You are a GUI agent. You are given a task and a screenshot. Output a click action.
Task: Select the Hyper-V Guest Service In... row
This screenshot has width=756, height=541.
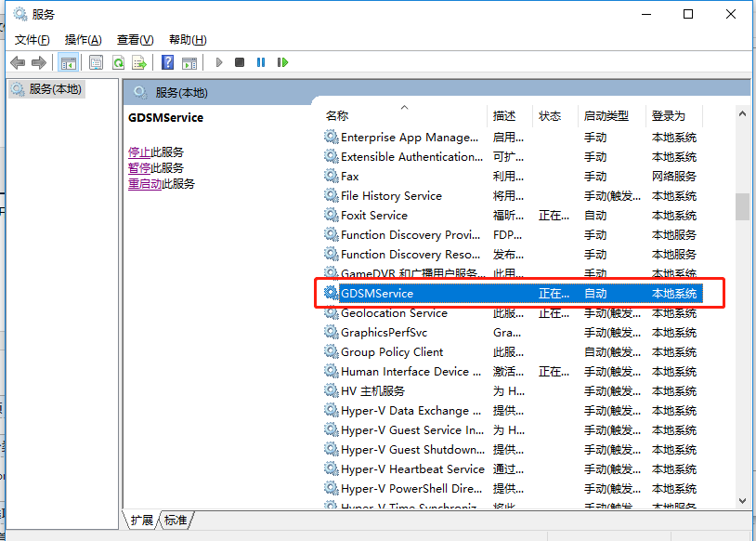point(513,429)
